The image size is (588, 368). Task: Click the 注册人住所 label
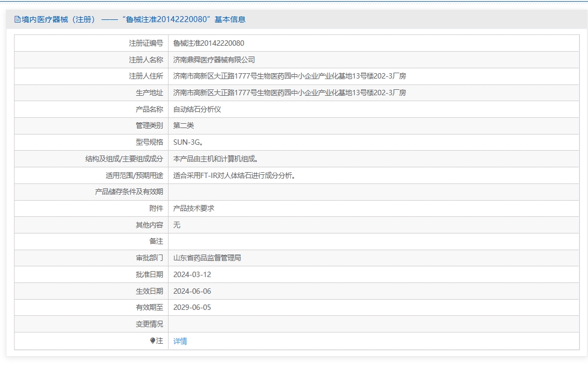146,76
